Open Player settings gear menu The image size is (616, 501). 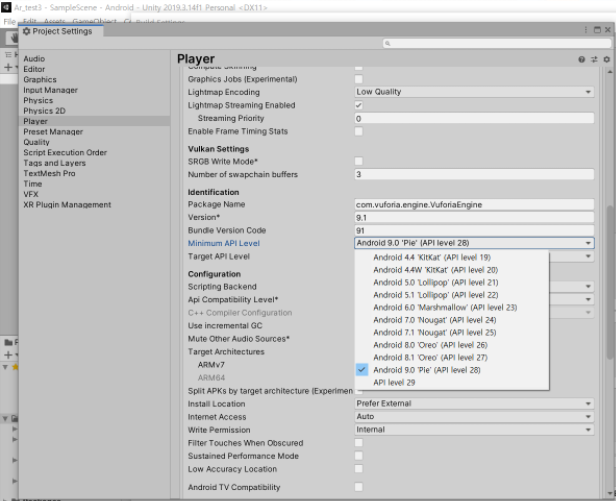coord(607,59)
